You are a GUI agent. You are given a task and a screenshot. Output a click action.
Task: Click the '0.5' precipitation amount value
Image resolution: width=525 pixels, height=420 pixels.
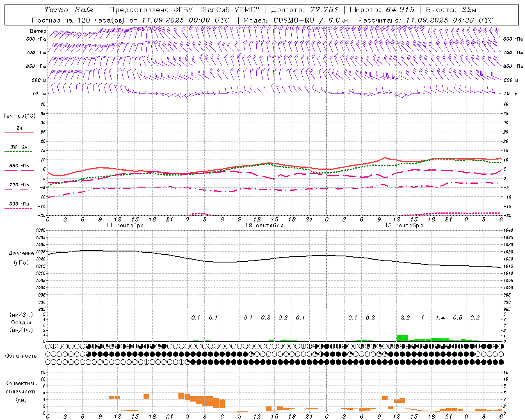[457, 318]
